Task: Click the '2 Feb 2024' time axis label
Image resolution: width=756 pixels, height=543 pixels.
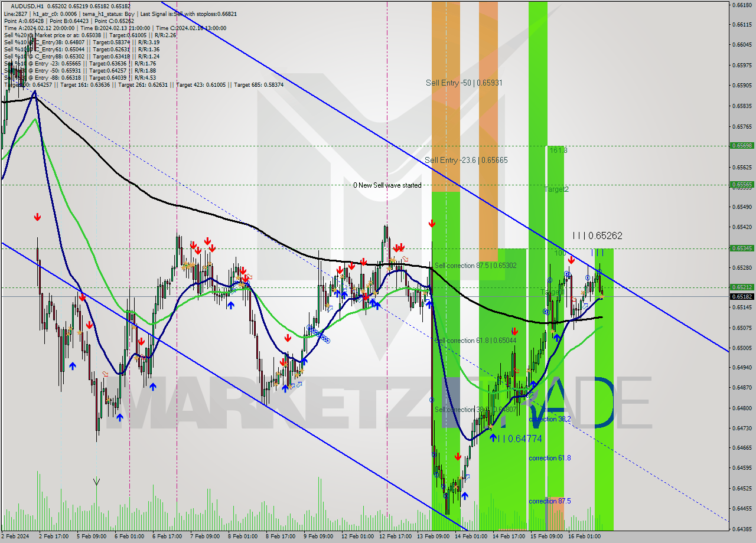Action: tap(15, 537)
